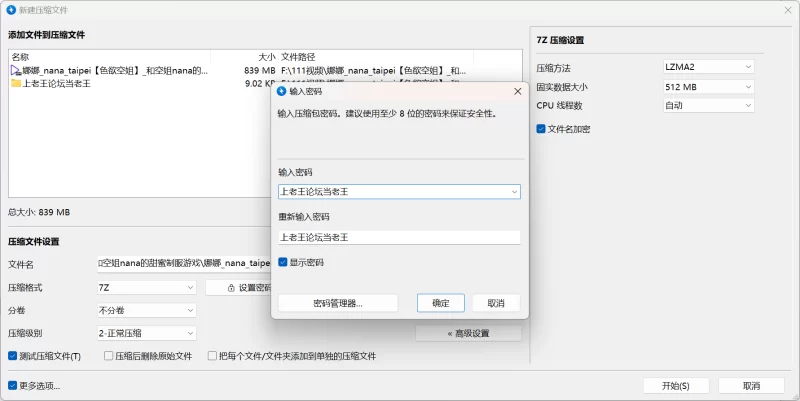The height and width of the screenshot is (401, 800).
Task: Close the 输入密码 dialog with X
Action: tap(517, 91)
